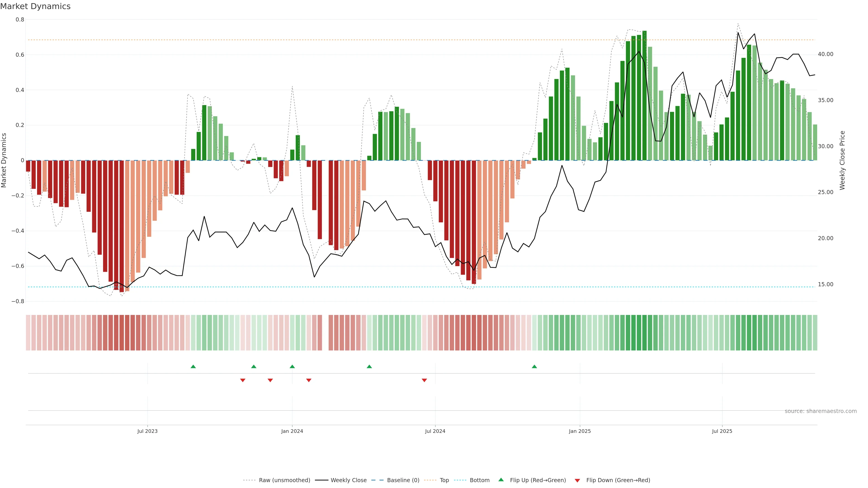Click the Market Dynamics chart title
Image resolution: width=868 pixels, height=488 pixels.
click(35, 6)
